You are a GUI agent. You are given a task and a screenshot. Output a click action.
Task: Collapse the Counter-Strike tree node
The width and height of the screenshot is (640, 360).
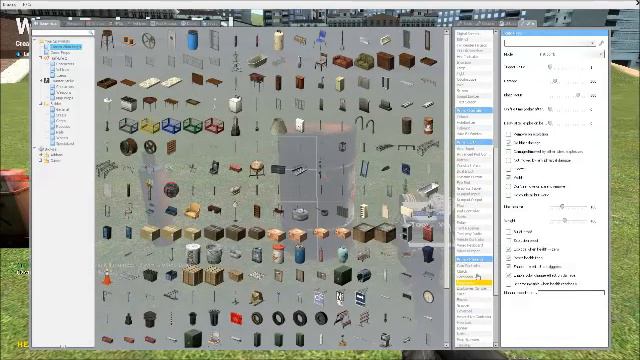tap(40, 81)
